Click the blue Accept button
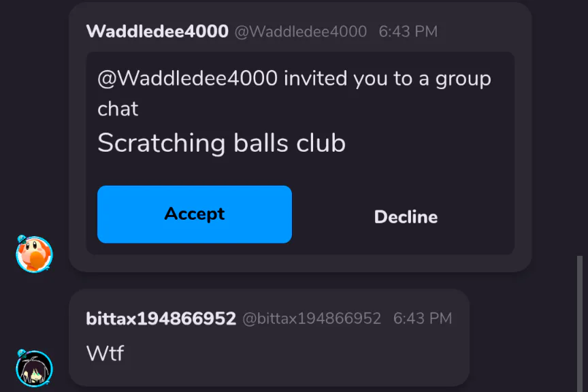The image size is (588, 392). (x=194, y=214)
